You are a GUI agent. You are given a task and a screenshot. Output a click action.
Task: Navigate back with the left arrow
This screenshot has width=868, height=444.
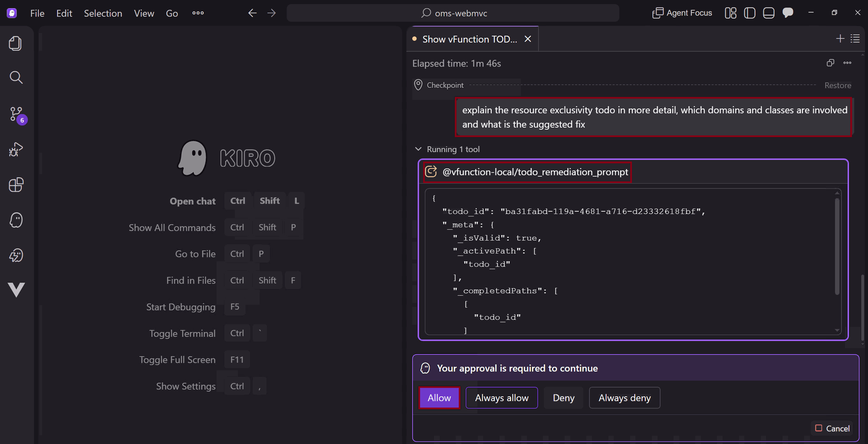coord(252,13)
